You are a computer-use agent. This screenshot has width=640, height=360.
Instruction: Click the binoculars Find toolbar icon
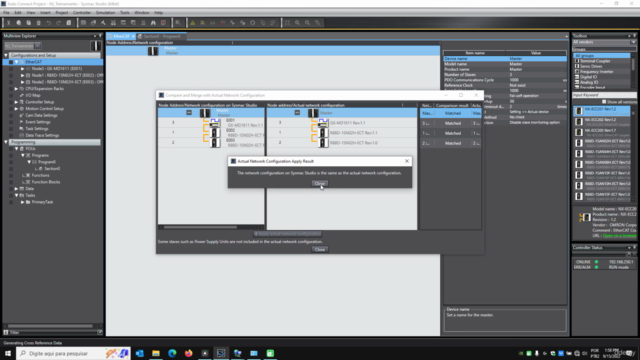[153, 23]
